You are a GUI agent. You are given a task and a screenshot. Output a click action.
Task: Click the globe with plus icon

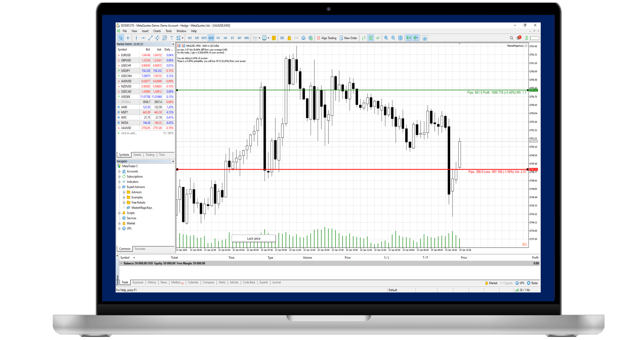311,38
